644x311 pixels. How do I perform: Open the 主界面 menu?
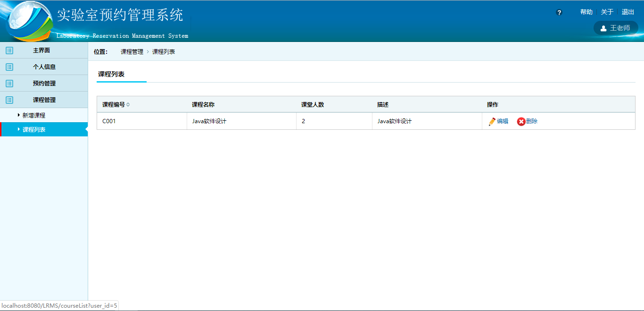pyautogui.click(x=44, y=50)
